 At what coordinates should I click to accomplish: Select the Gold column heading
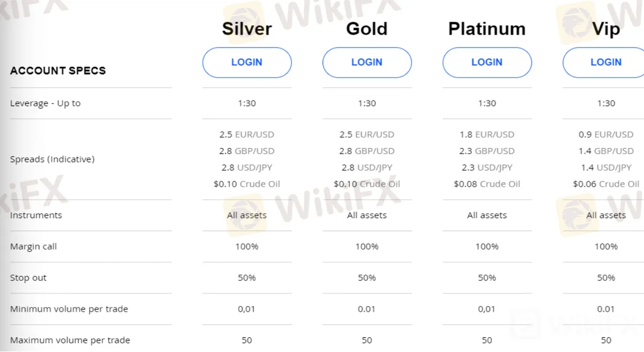pyautogui.click(x=367, y=29)
